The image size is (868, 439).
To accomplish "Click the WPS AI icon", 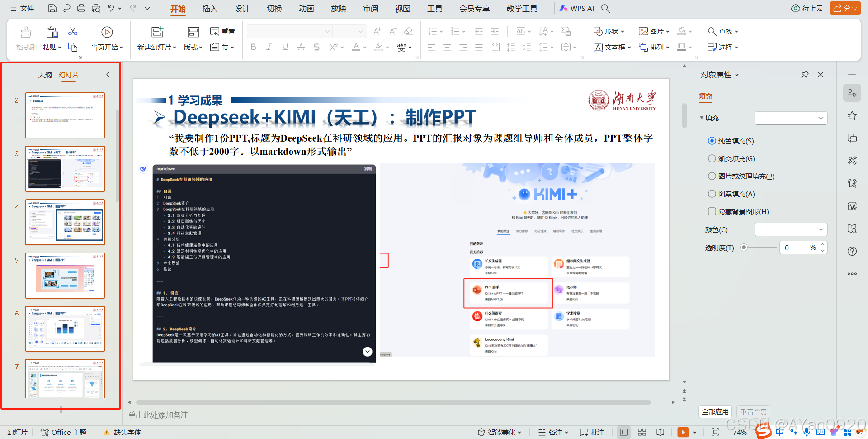I will coord(577,8).
